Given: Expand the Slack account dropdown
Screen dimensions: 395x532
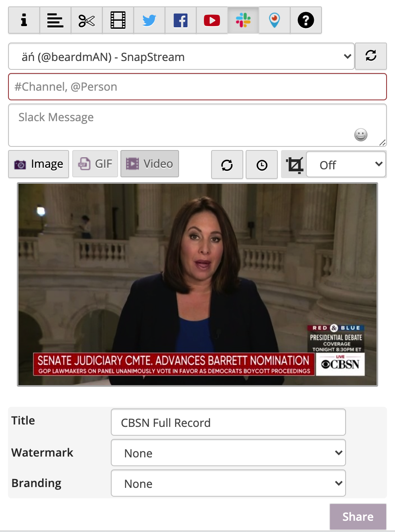Looking at the screenshot, I should coord(181,56).
